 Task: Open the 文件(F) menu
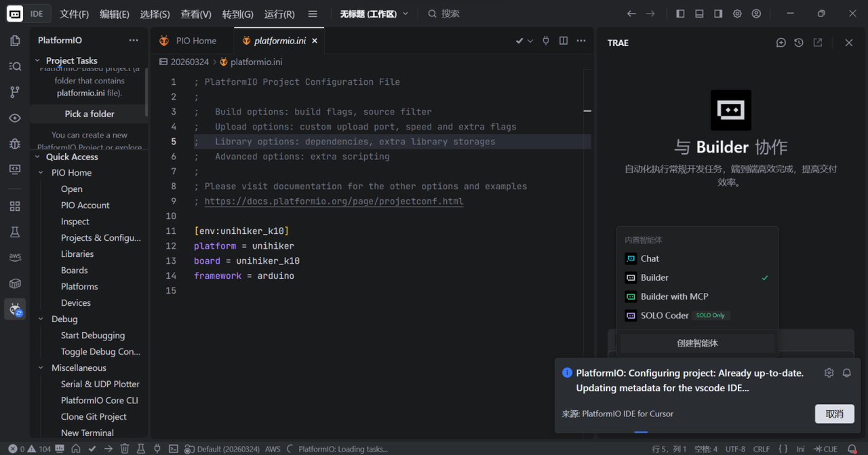coord(74,14)
